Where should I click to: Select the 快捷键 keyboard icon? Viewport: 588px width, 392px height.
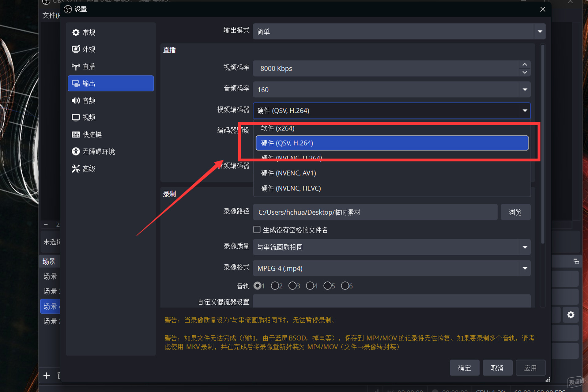click(x=76, y=134)
